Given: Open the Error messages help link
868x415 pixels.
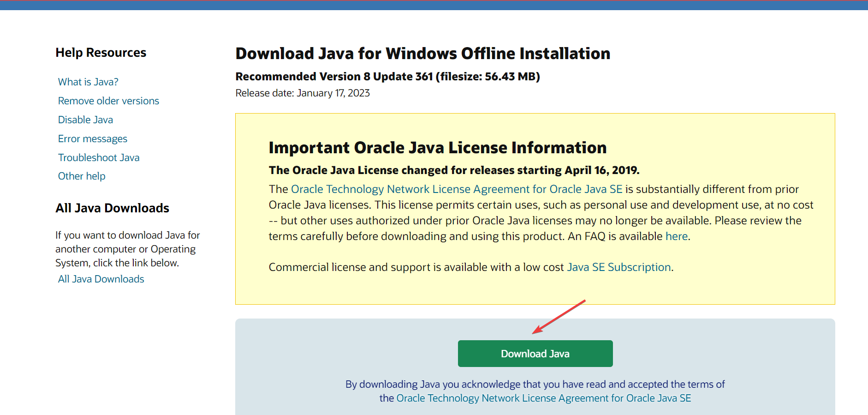Looking at the screenshot, I should pos(93,138).
